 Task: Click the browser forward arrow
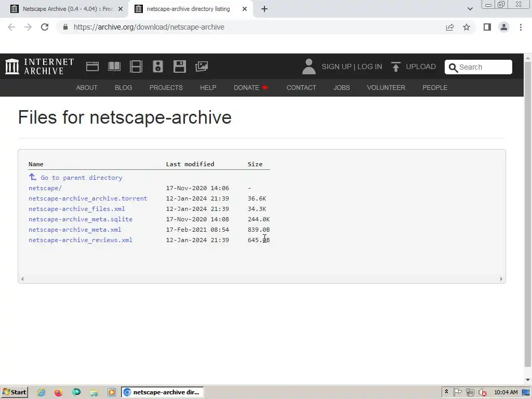(28, 27)
